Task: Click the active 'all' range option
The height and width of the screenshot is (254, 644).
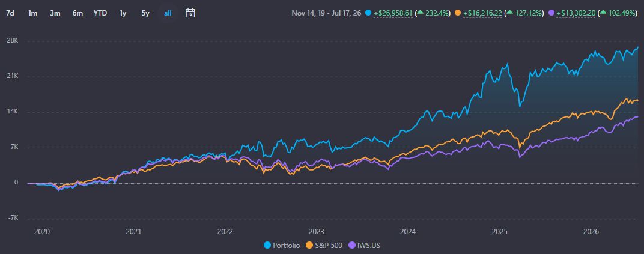Action: [168, 13]
